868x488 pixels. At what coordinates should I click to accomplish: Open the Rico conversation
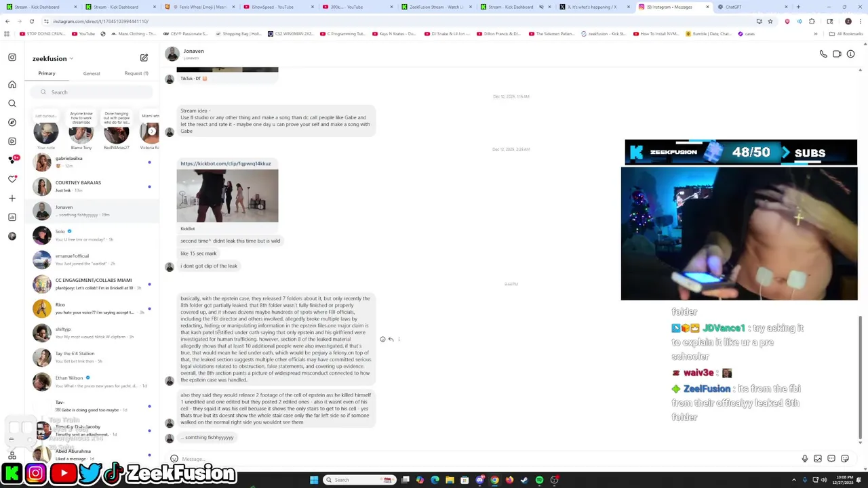tap(92, 308)
